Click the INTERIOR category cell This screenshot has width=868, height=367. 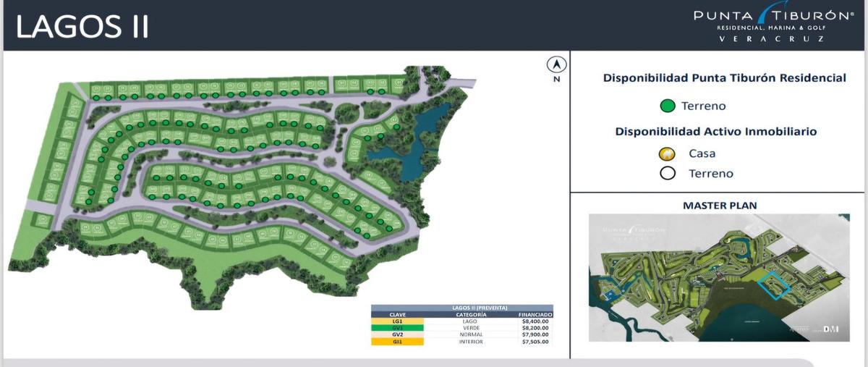click(471, 342)
